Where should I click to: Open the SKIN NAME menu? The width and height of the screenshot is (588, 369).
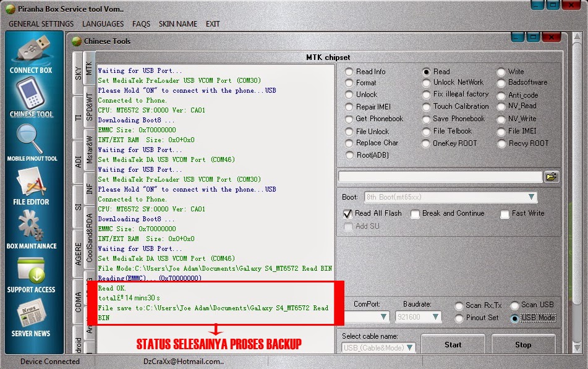coord(177,23)
